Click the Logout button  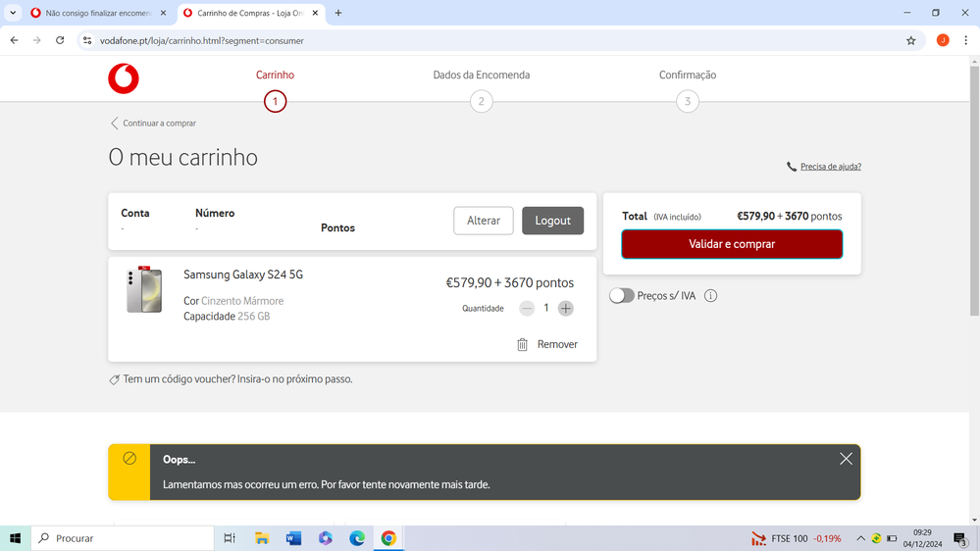552,221
